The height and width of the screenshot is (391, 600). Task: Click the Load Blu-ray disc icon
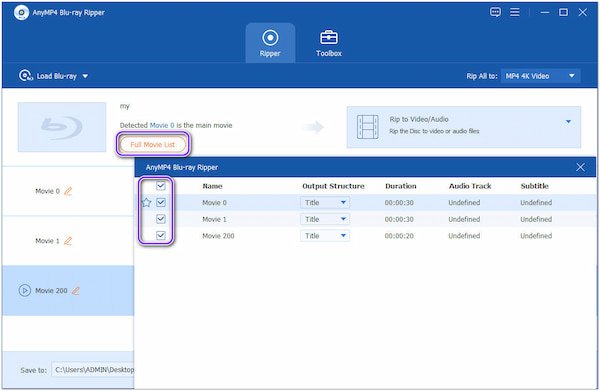click(26, 76)
